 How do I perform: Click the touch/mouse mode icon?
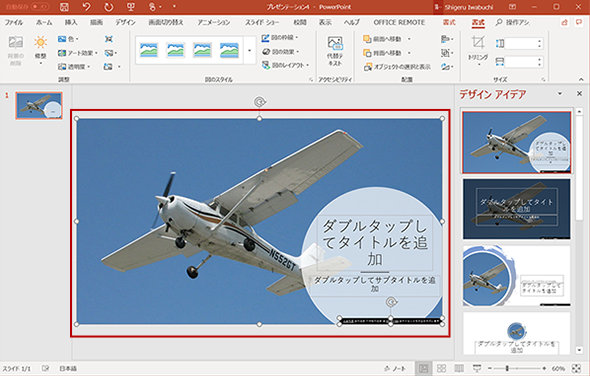153,7
